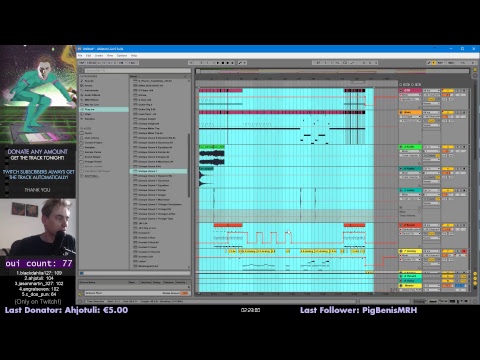
Task: Mute orange track 2 via activator
Action: [448, 113]
